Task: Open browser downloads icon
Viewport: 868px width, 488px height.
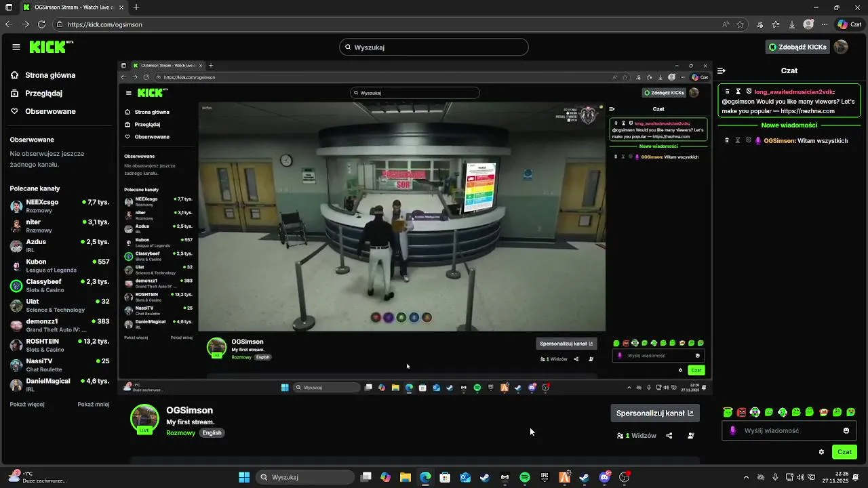Action: point(792,24)
